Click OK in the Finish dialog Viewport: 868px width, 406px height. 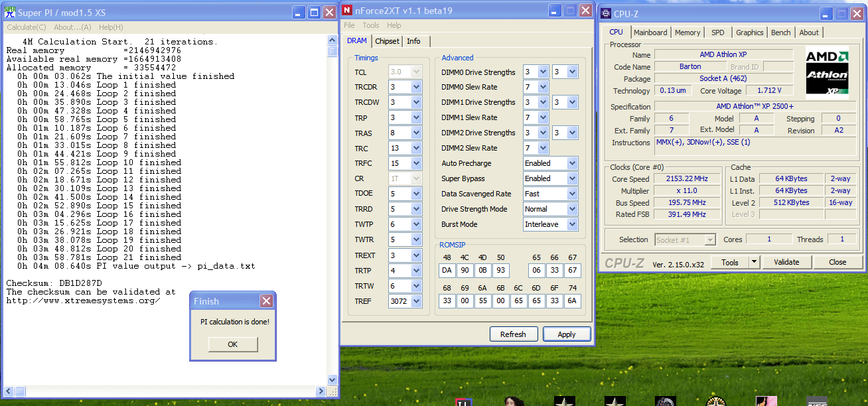coord(232,344)
